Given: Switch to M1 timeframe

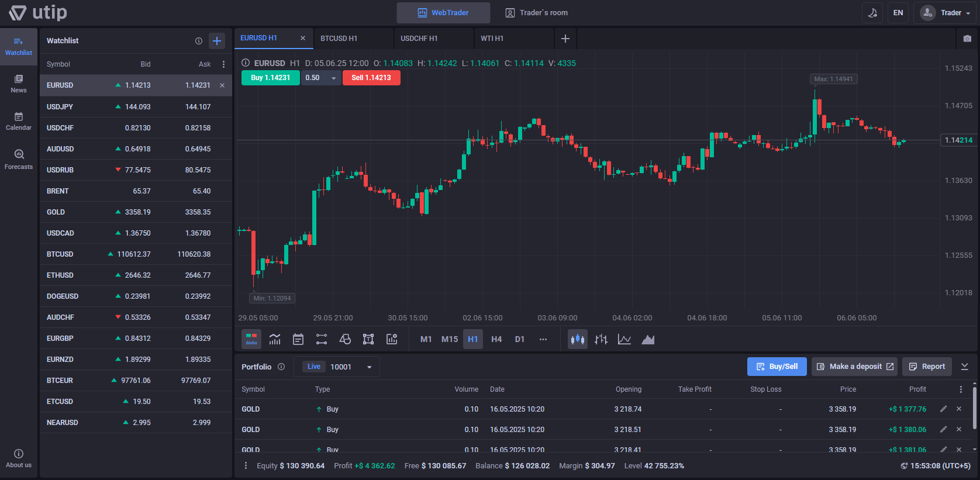Looking at the screenshot, I should click(426, 339).
